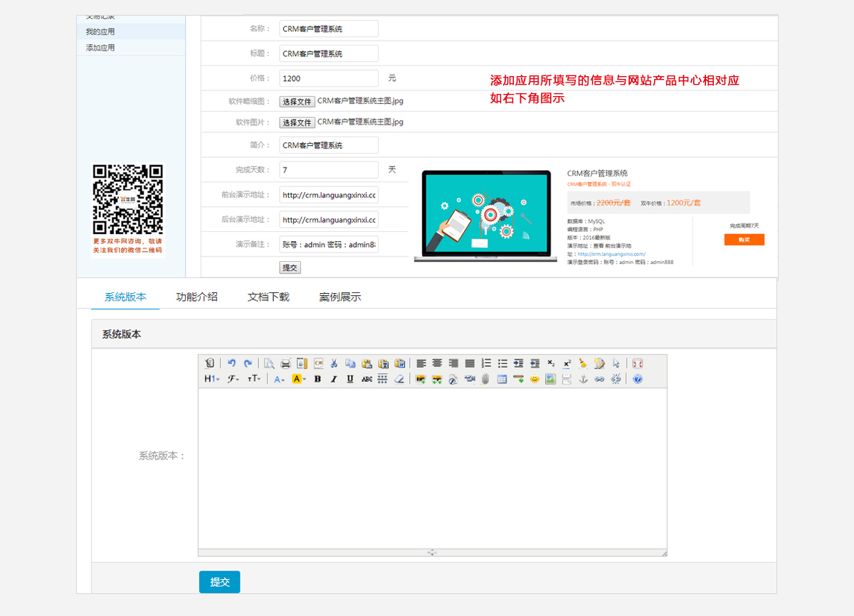Switch to the 功能介绍 tab
The width and height of the screenshot is (854, 616).
pos(197,297)
